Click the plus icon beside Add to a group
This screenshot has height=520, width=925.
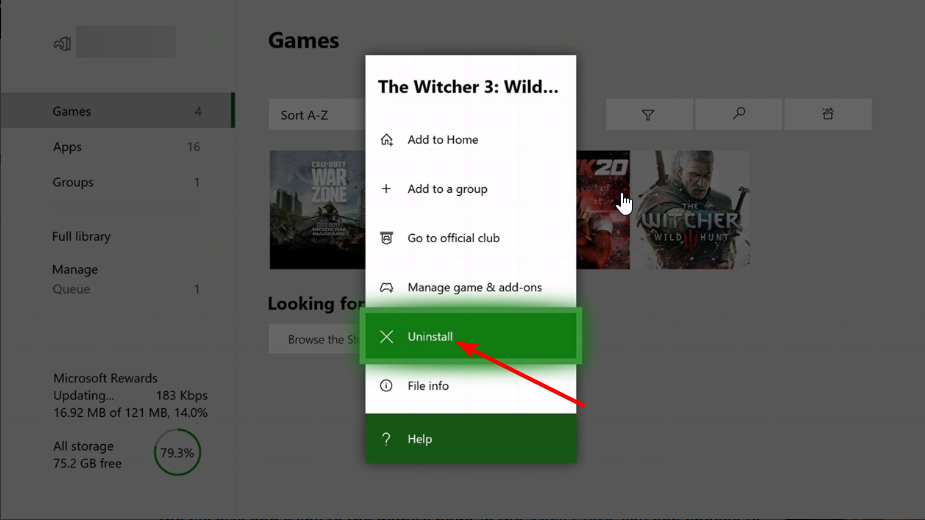click(x=386, y=188)
